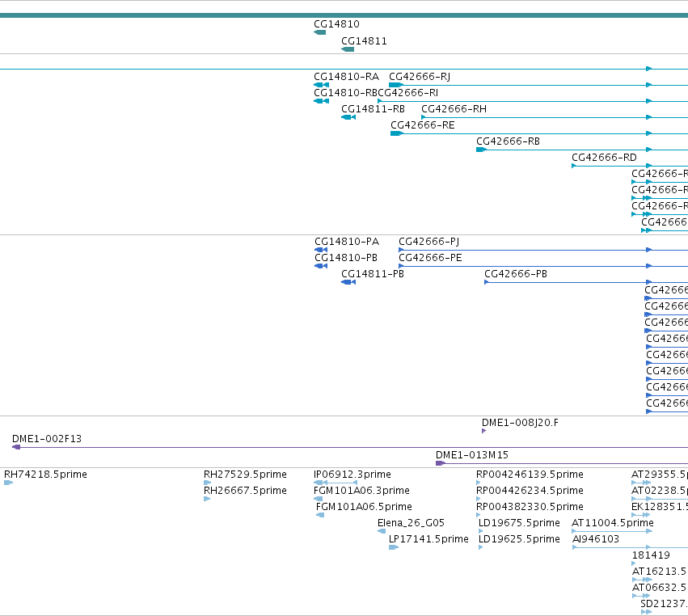The width and height of the screenshot is (688, 616).
Task: Select the LP17141.5prime arrow glyph
Action: 394,547
